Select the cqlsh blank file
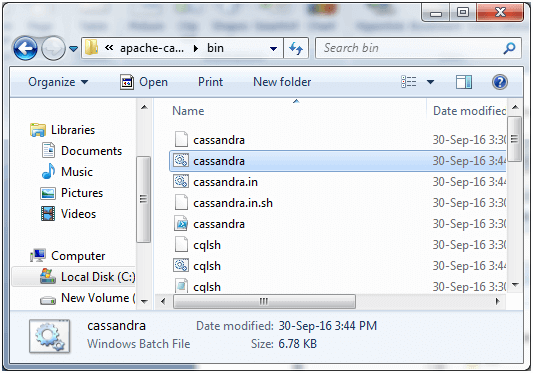 tap(337, 245)
